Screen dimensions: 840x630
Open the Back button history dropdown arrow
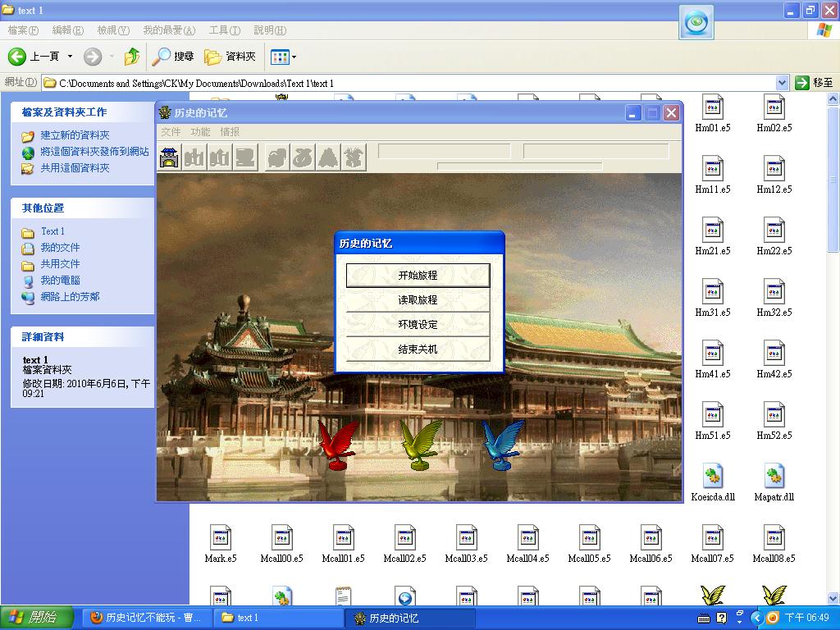pyautogui.click(x=70, y=57)
